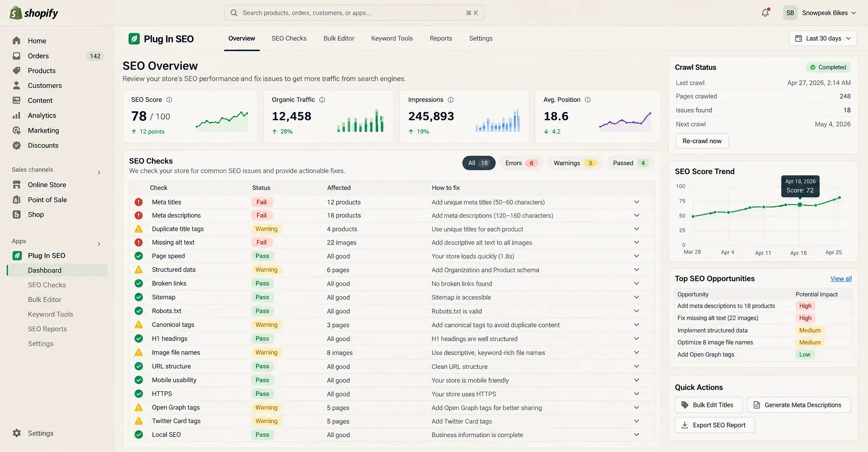The height and width of the screenshot is (452, 868).
Task: Open the Snowpeak Bikes account menu
Action: (x=820, y=13)
